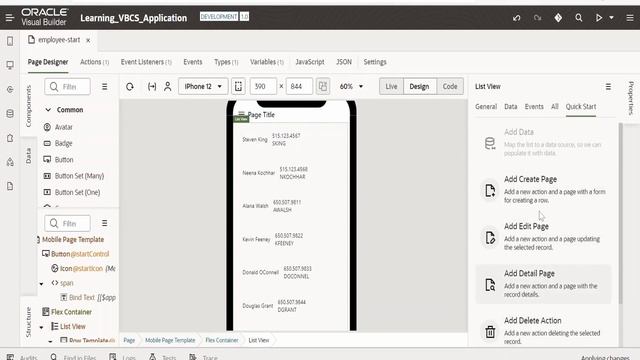Open List View properties options menu
This screenshot has height=360, width=640.
click(x=608, y=87)
